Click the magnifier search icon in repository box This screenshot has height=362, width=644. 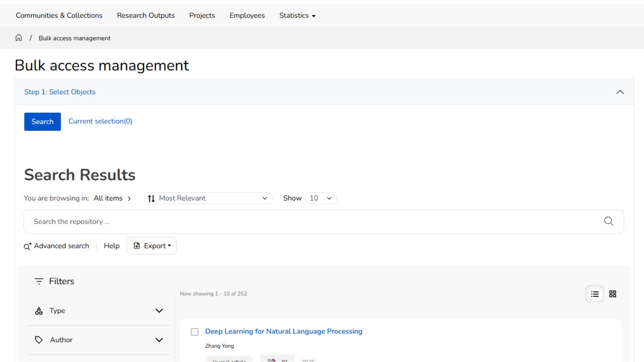point(609,221)
